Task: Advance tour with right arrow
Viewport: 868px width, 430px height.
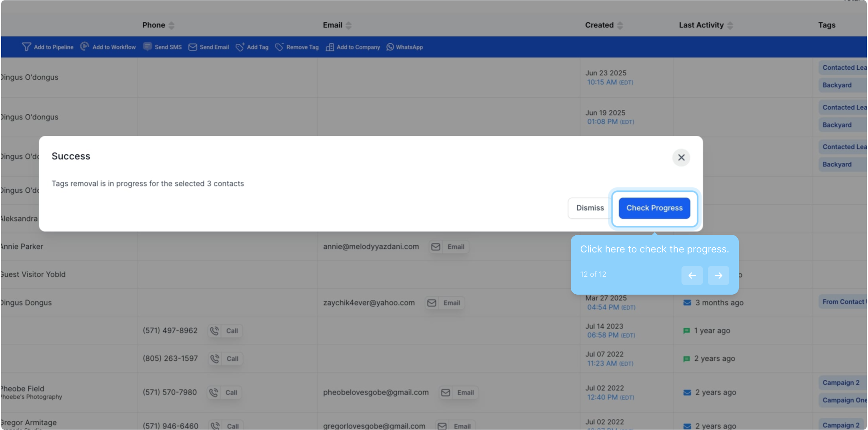Action: click(718, 276)
